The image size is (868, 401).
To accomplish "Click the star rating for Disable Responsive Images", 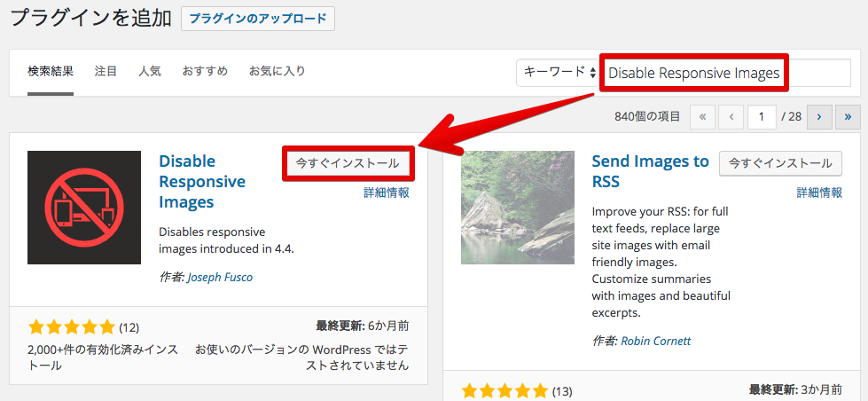I will (x=72, y=326).
